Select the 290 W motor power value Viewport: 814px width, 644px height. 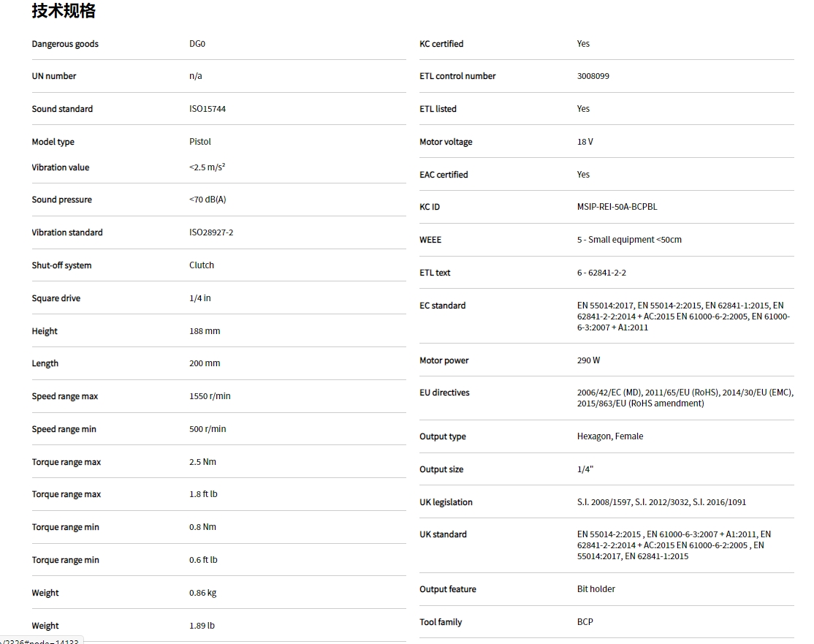pyautogui.click(x=588, y=360)
